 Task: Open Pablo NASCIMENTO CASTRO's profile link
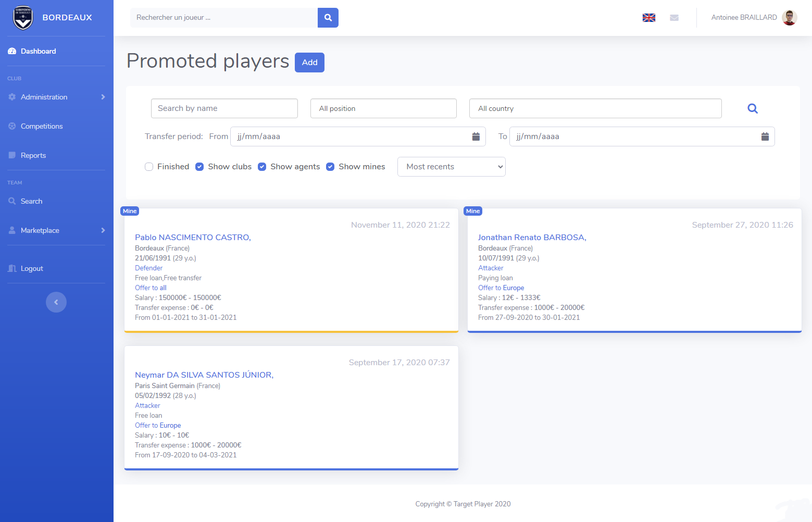click(192, 237)
